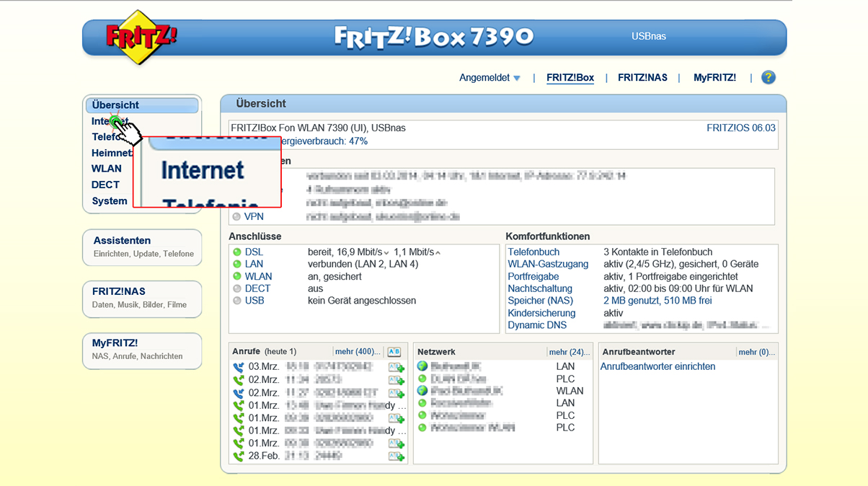The image size is (868, 486).
Task: Select Übersicht in the left menu
Action: click(142, 105)
